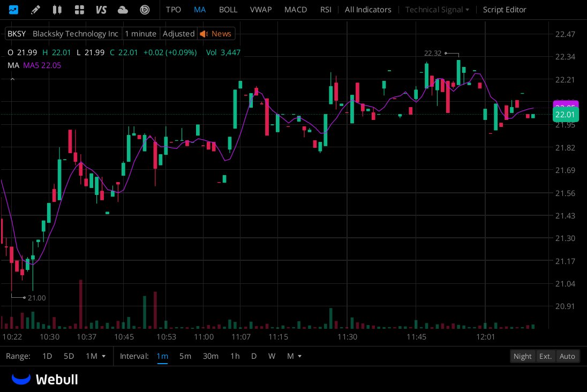Enable the MACD indicator
587x392 pixels.
295,9
